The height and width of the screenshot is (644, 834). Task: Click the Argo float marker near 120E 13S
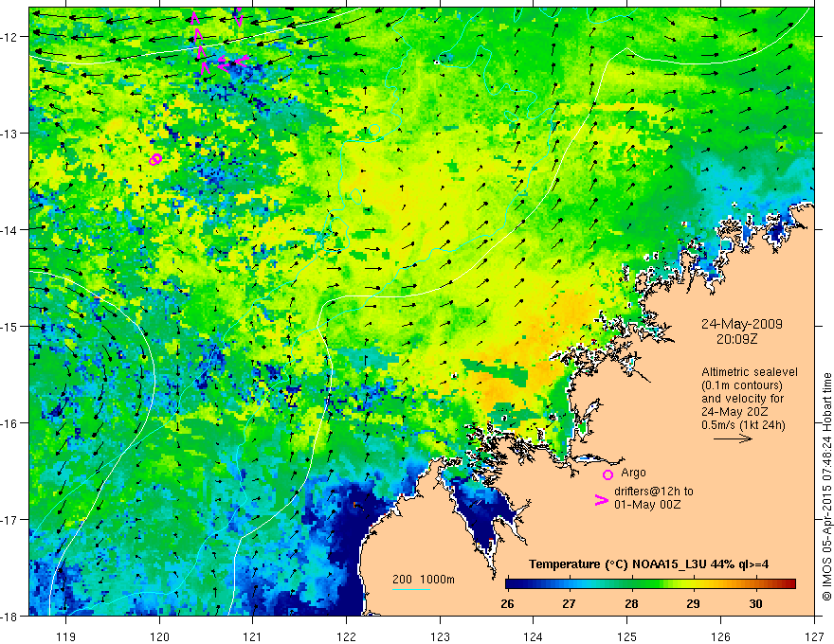pos(154,159)
